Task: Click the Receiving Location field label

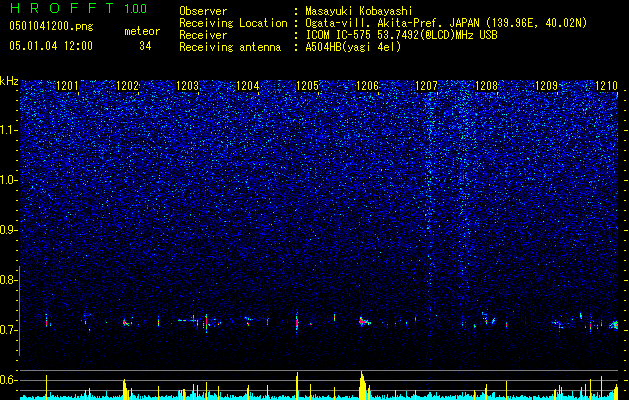Action: 233,23
